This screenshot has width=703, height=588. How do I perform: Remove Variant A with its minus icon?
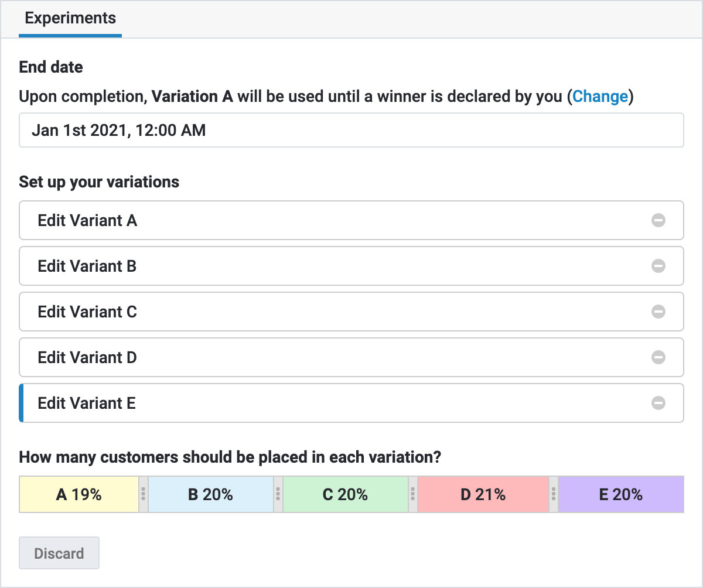658,220
